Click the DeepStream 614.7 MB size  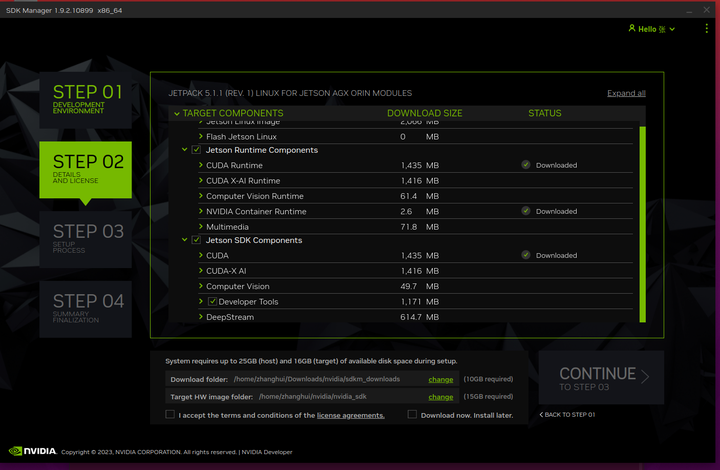[x=419, y=317]
